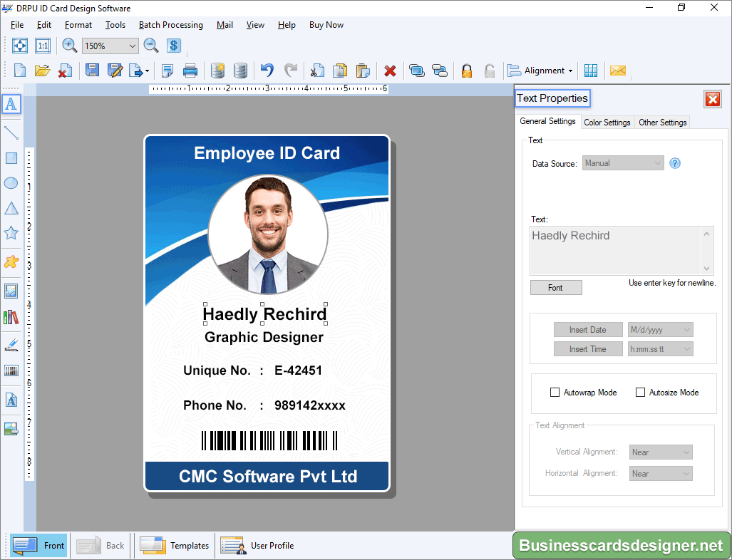Open the User Profile button
Screen dimensions: 732x560
(x=257, y=545)
